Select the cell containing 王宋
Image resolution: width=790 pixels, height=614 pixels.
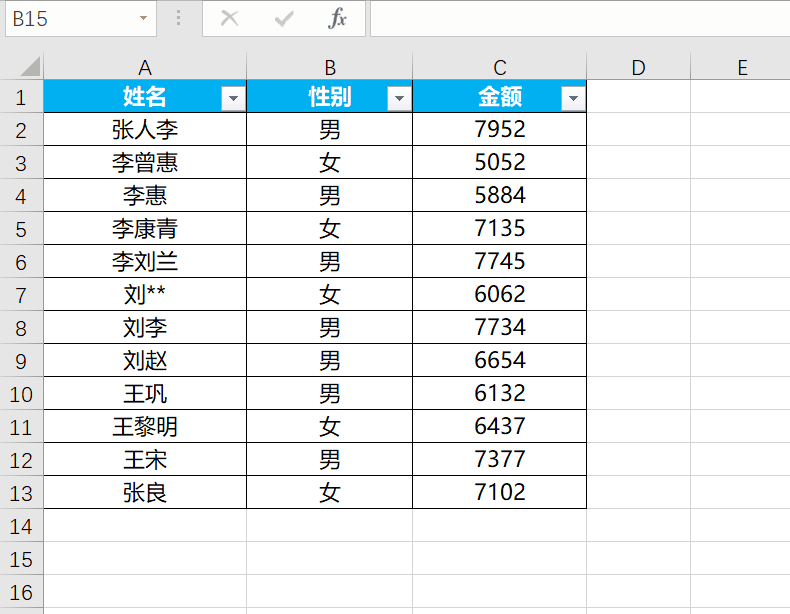[145, 459]
